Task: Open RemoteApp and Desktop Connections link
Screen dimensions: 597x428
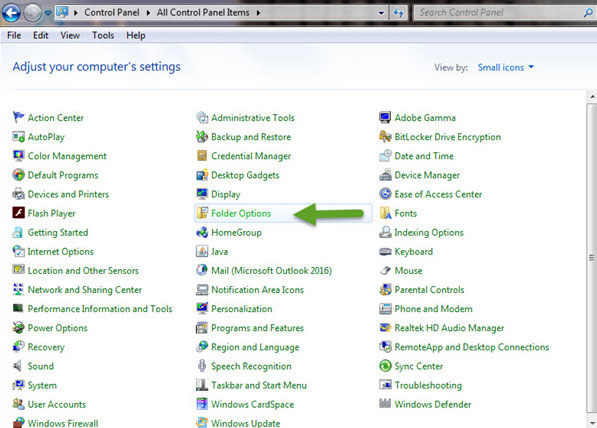Action: pyautogui.click(x=472, y=347)
